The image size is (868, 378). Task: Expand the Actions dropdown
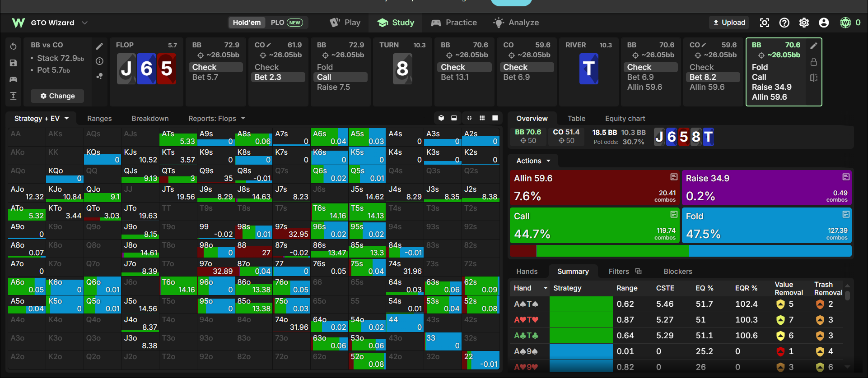click(x=533, y=161)
